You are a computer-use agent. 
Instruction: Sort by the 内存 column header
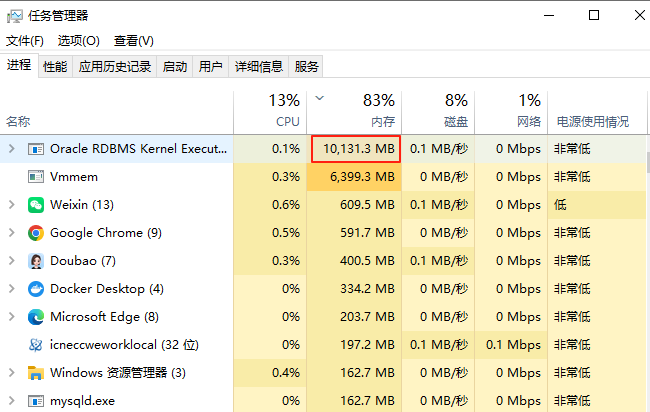pyautogui.click(x=354, y=113)
